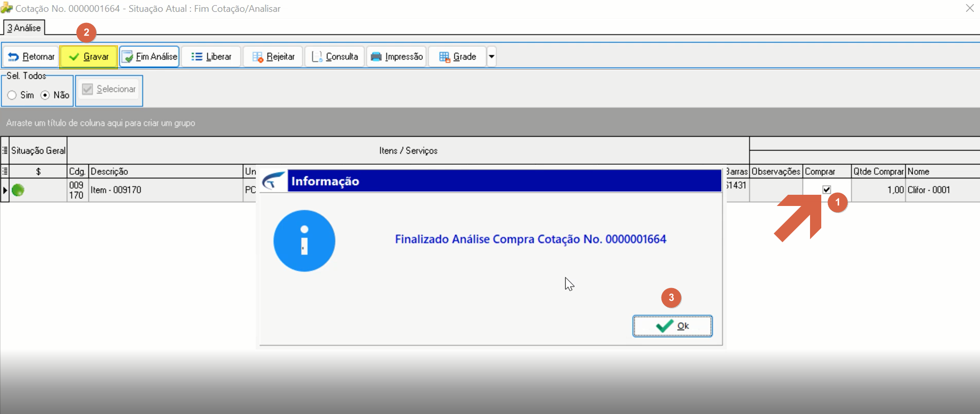Click the Cdg. column header
The image size is (980, 414).
click(x=78, y=171)
